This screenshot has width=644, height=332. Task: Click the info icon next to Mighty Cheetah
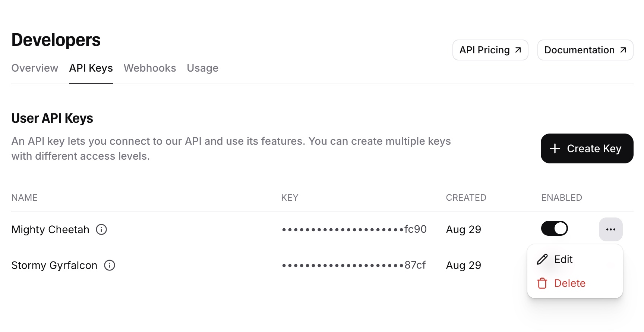click(x=101, y=229)
